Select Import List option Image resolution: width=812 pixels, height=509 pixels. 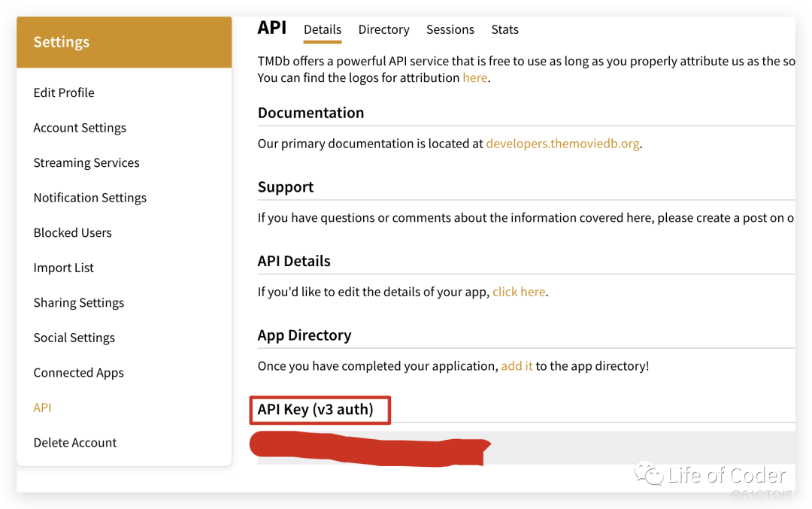pos(64,268)
